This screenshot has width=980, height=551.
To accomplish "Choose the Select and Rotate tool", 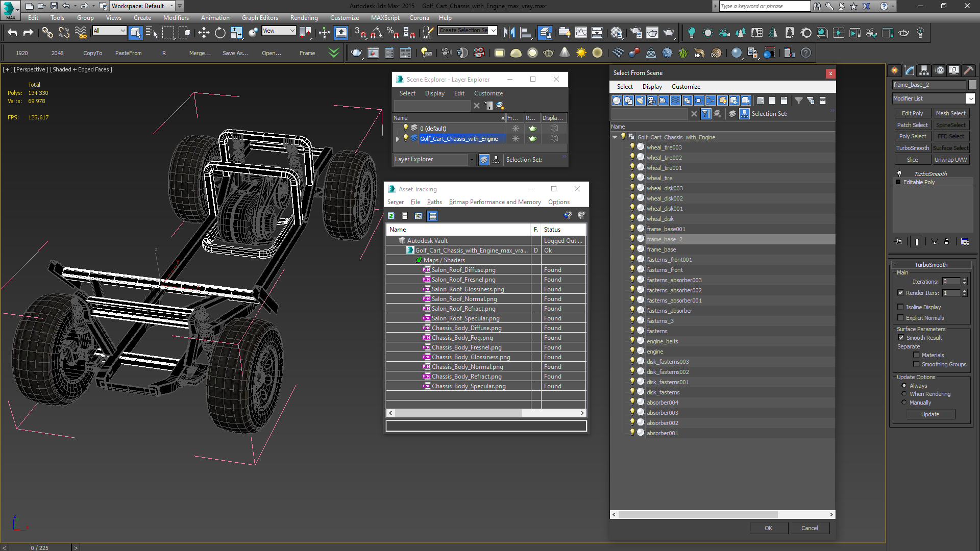I will coord(220,33).
